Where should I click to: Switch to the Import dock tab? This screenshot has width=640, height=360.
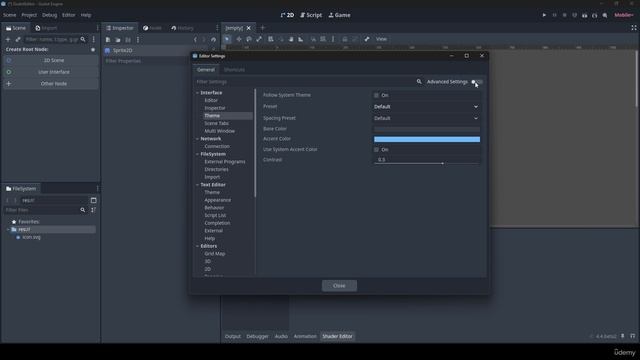click(x=46, y=28)
